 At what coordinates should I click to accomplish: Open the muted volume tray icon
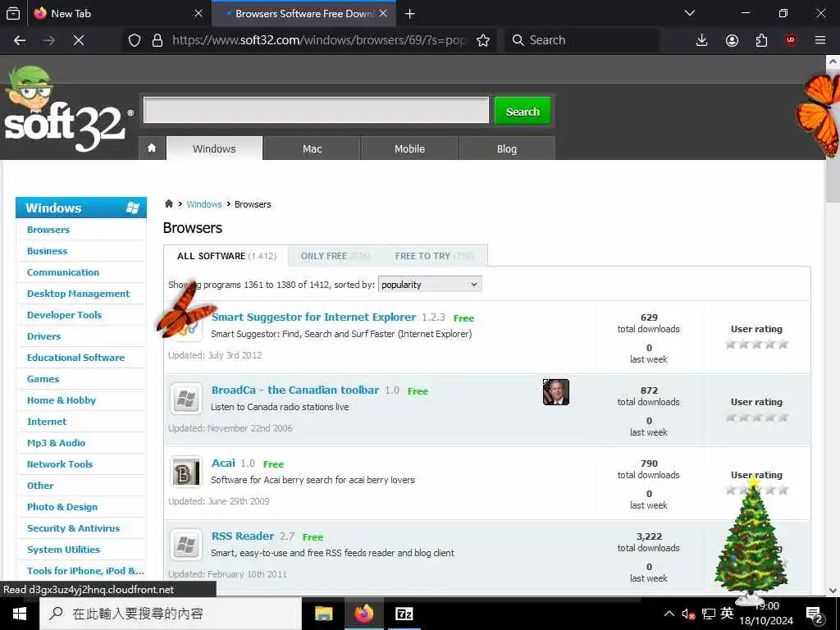click(x=688, y=614)
